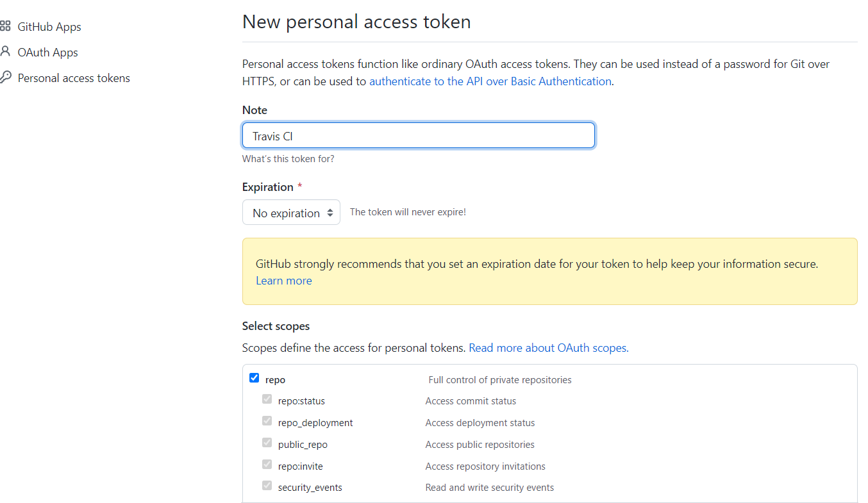Click the OAuth Apps person icon
The image size is (868, 503).
(x=6, y=51)
